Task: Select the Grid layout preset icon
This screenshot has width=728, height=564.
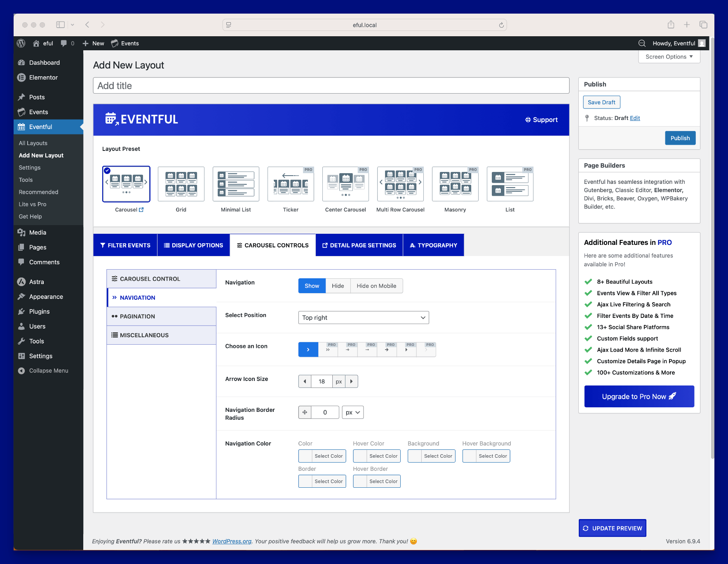Action: click(x=181, y=184)
